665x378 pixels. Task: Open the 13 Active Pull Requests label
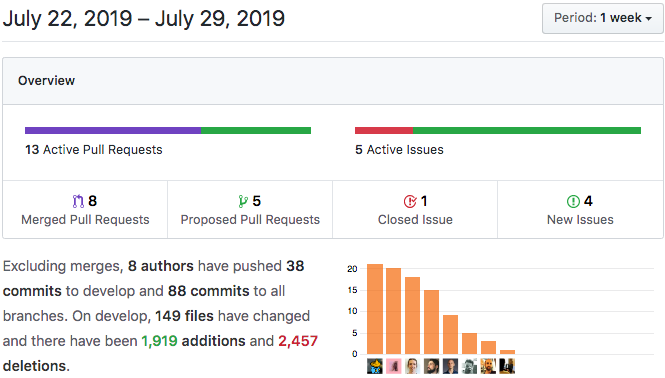[94, 150]
